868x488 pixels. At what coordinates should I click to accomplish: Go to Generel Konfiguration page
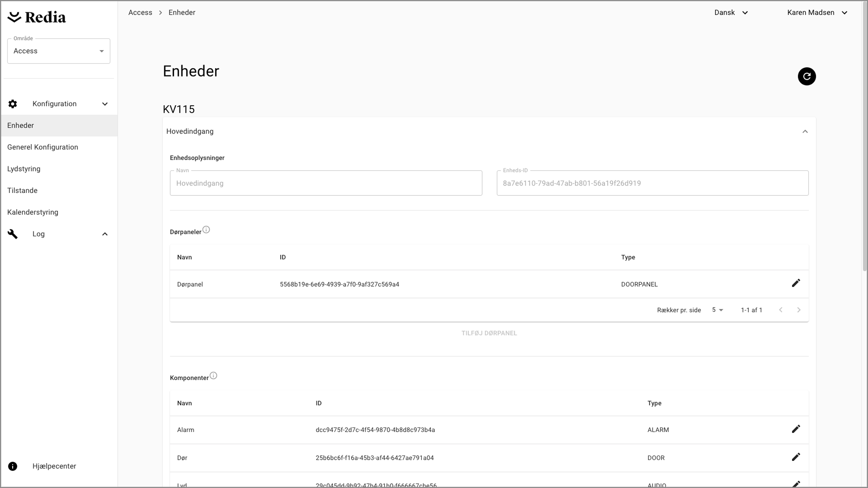point(43,147)
